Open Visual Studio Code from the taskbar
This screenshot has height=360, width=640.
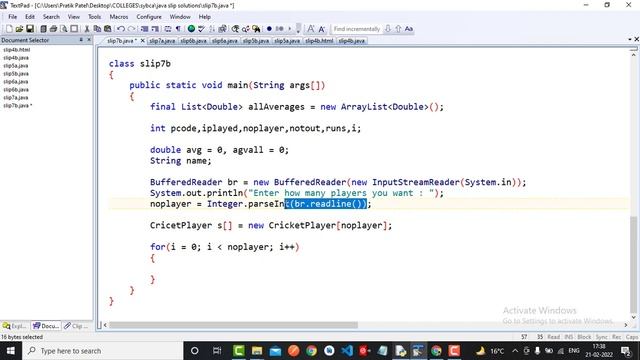pyautogui.click(x=347, y=351)
